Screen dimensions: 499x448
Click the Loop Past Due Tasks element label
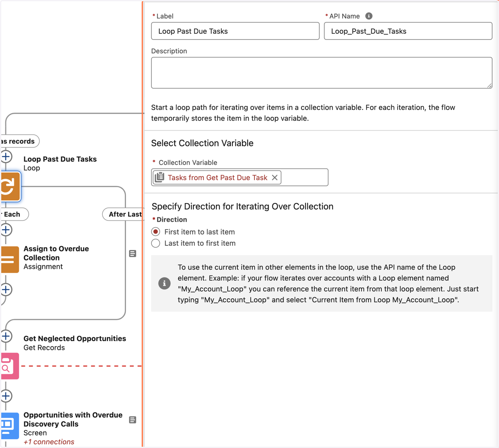(x=60, y=159)
